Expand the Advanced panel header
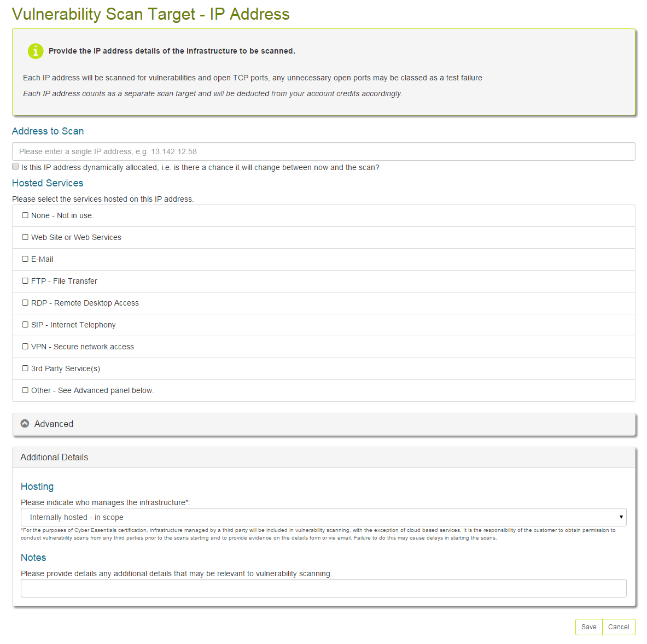This screenshot has height=644, width=647. [324, 424]
